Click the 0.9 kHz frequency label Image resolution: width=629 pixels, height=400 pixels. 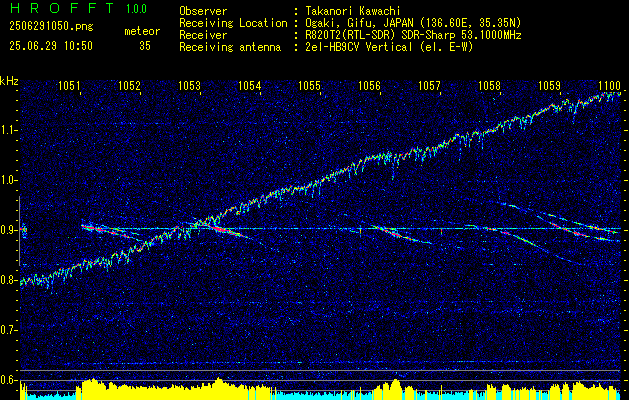[8, 230]
